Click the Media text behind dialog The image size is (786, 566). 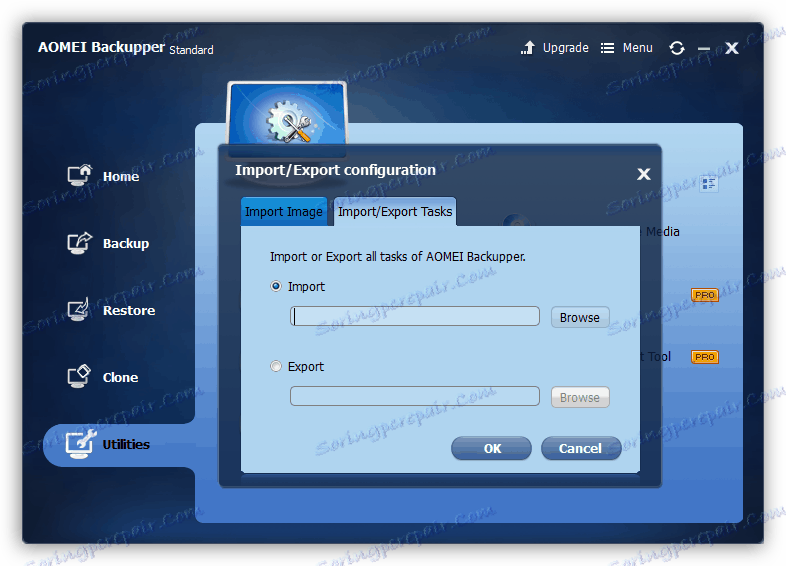pyautogui.click(x=663, y=232)
